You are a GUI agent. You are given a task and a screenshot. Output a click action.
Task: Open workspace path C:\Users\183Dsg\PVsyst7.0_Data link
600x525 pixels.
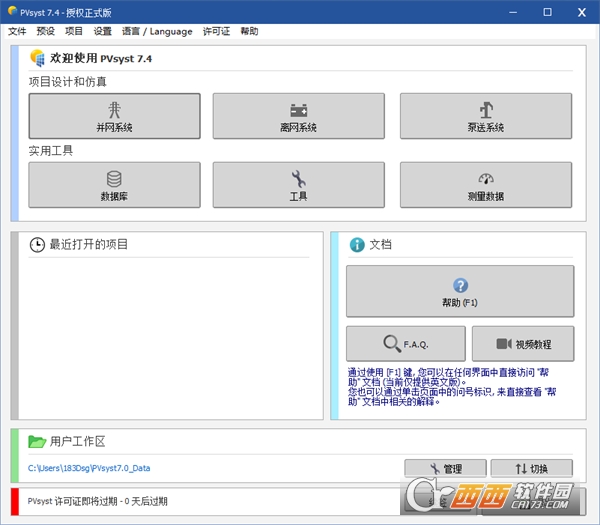point(89,468)
